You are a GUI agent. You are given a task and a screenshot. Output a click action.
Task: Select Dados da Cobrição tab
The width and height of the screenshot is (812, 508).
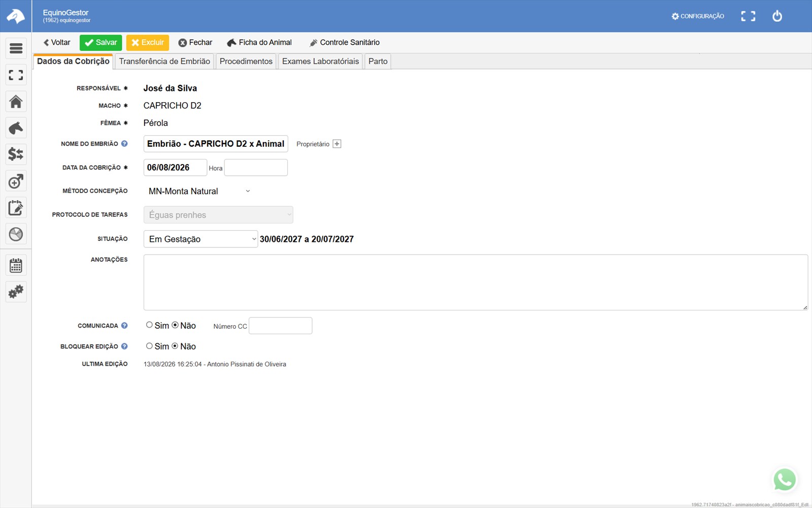point(73,61)
